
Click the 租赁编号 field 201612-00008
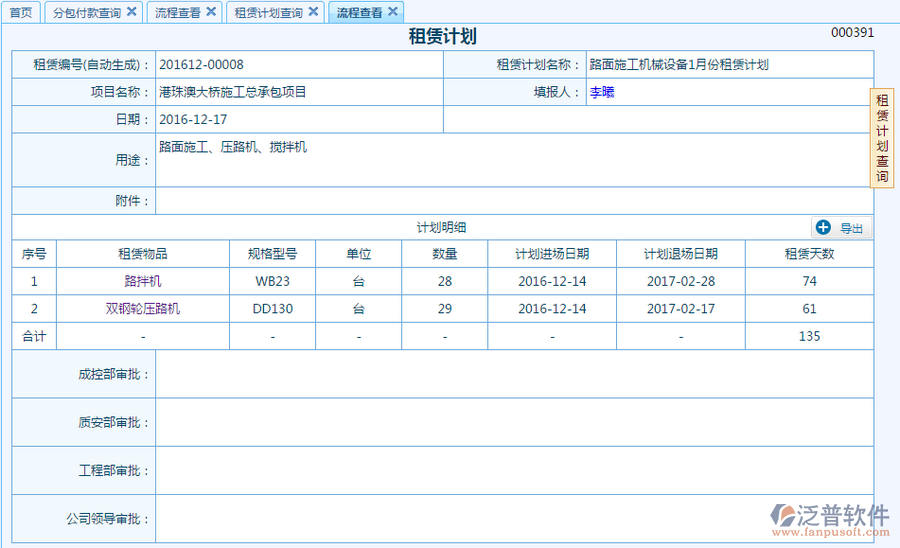click(299, 64)
